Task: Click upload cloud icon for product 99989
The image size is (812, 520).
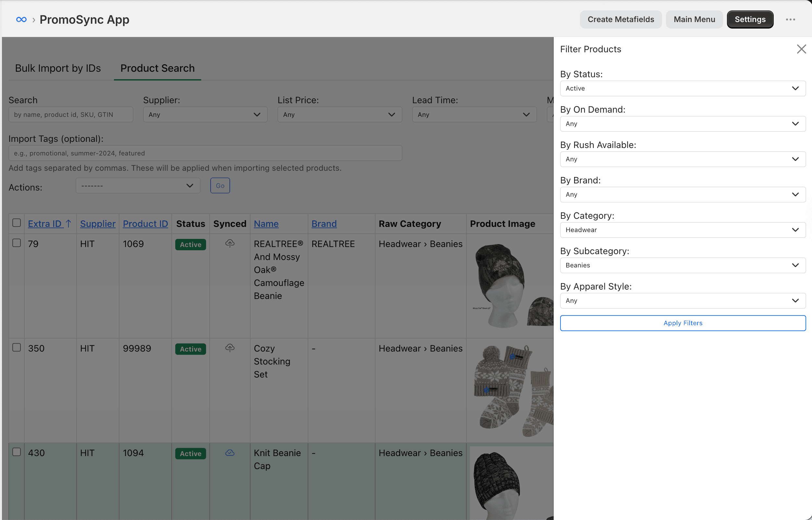Action: pos(230,348)
